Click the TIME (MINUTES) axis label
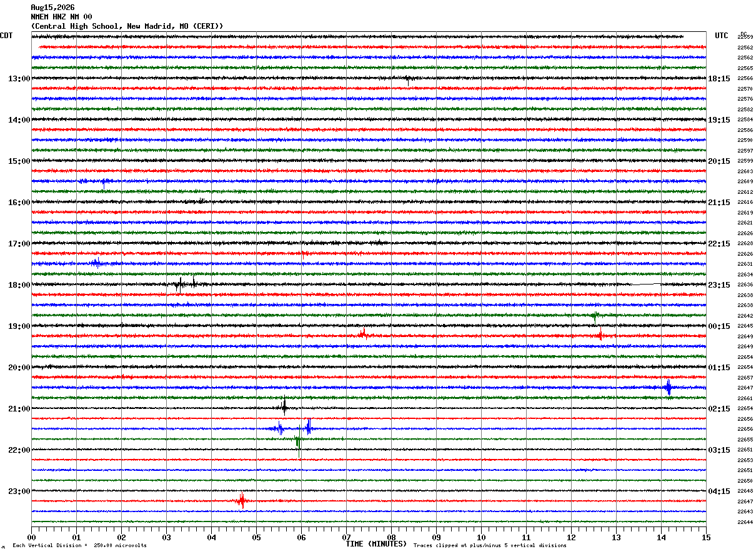The width and height of the screenshot is (756, 554). click(x=376, y=544)
